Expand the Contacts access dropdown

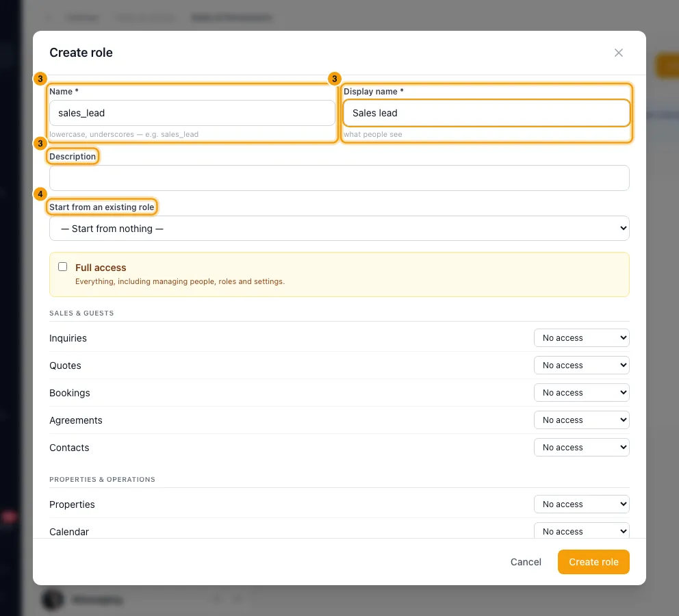[x=581, y=447]
